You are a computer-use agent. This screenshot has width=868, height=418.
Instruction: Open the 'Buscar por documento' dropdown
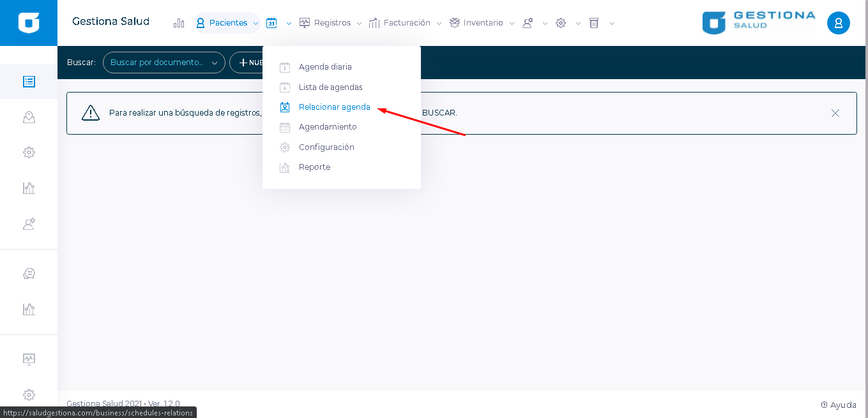[164, 63]
